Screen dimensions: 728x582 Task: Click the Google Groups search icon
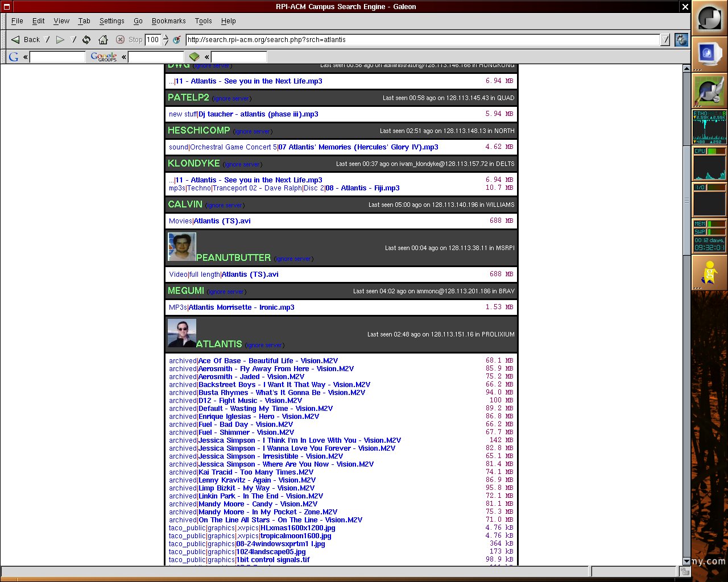pyautogui.click(x=104, y=57)
